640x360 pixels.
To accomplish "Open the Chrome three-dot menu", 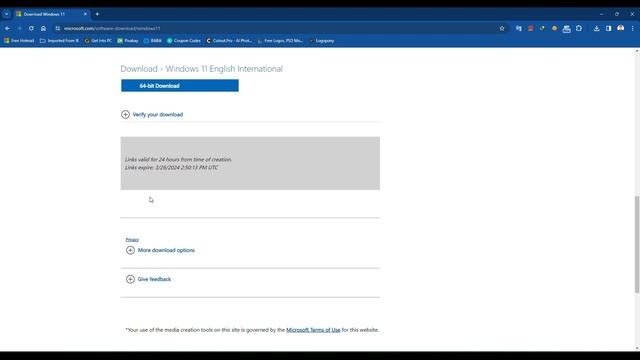I will [633, 29].
